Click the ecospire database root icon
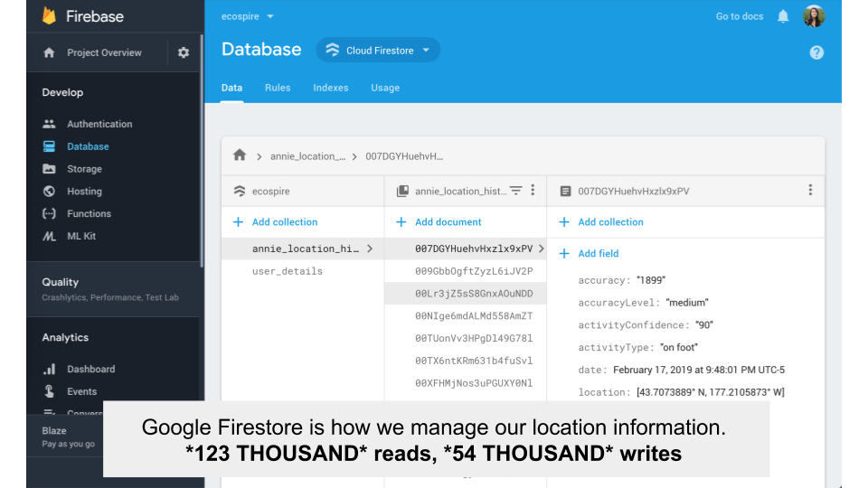Viewport: 868px width, 488px height. click(x=239, y=191)
